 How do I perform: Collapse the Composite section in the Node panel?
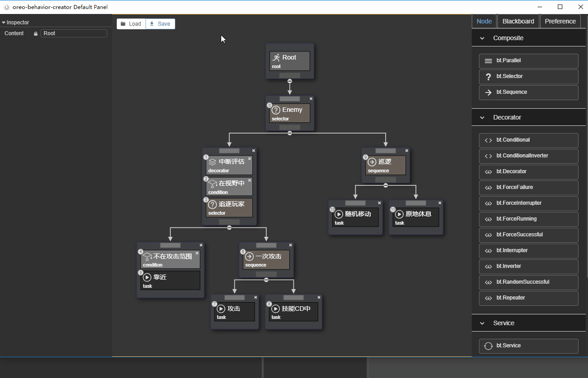click(x=482, y=38)
